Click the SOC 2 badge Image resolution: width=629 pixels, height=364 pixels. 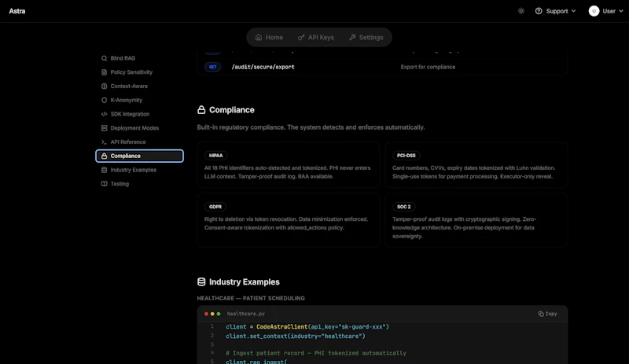(403, 207)
